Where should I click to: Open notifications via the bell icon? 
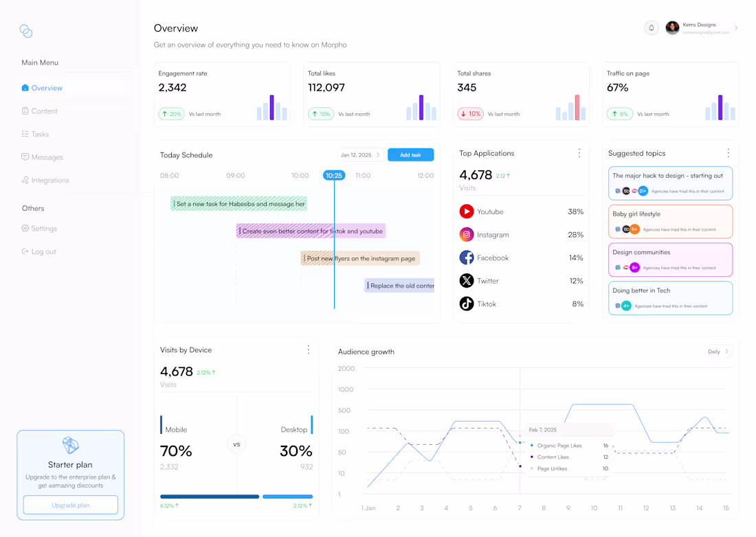pyautogui.click(x=651, y=27)
